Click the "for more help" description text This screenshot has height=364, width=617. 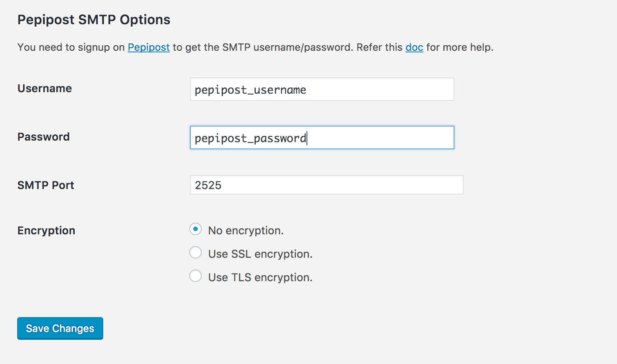(459, 47)
